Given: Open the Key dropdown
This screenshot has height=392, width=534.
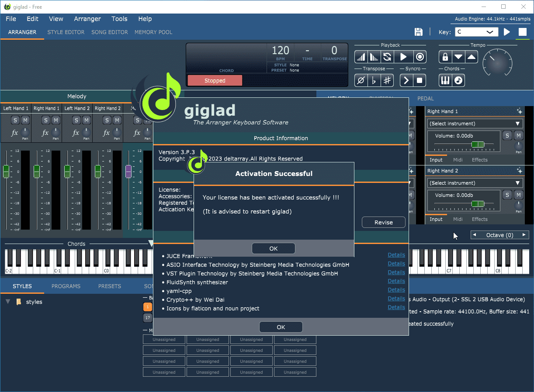Looking at the screenshot, I should 476,32.
